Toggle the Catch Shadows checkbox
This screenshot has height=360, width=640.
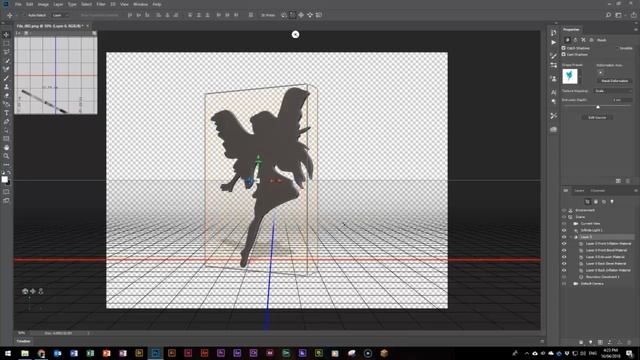click(x=564, y=48)
